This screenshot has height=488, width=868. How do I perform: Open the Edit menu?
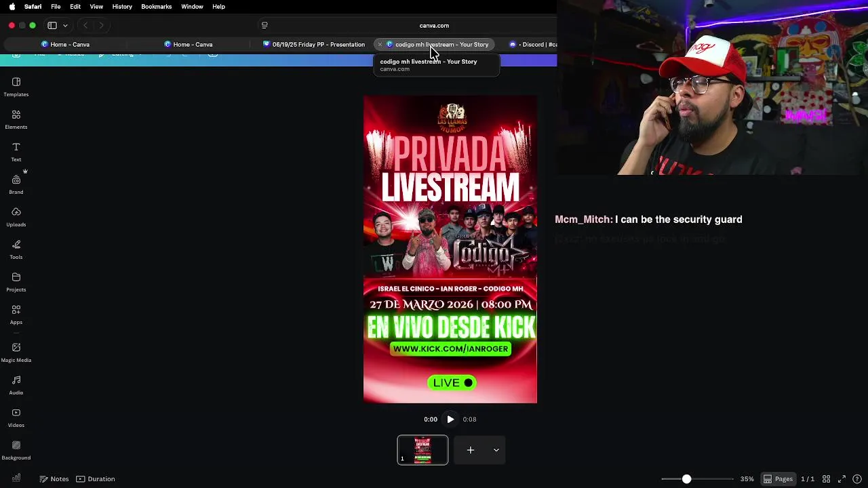point(75,7)
